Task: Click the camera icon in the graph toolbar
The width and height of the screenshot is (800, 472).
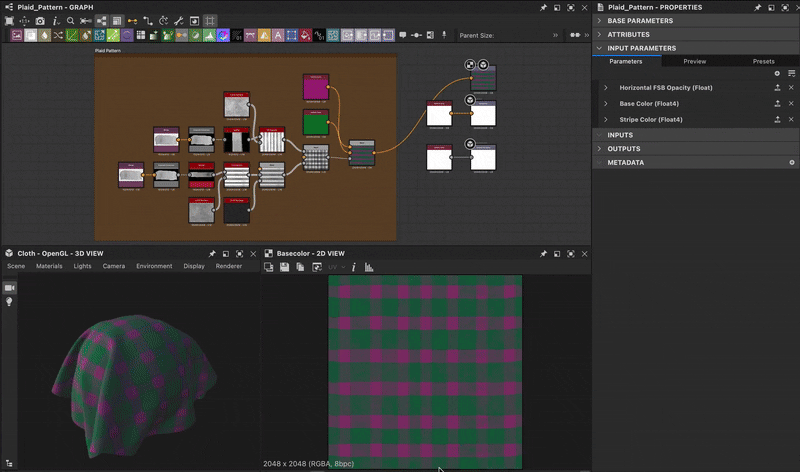Action: point(40,21)
